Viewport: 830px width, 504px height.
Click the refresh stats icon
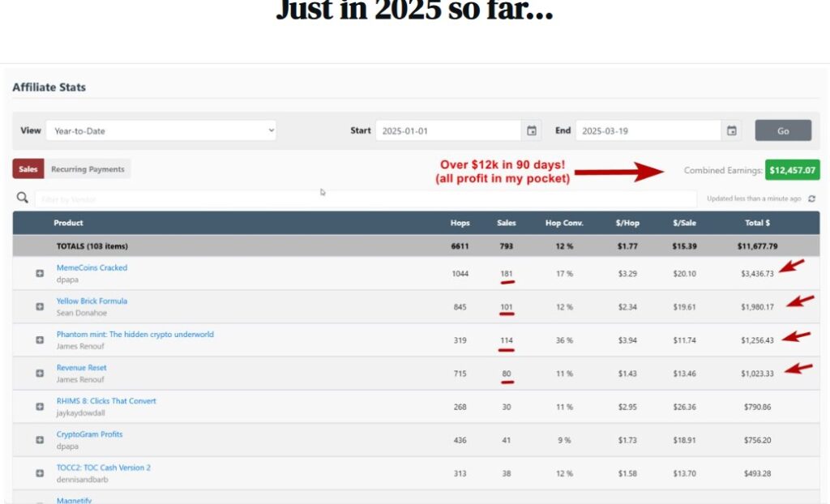pos(811,199)
